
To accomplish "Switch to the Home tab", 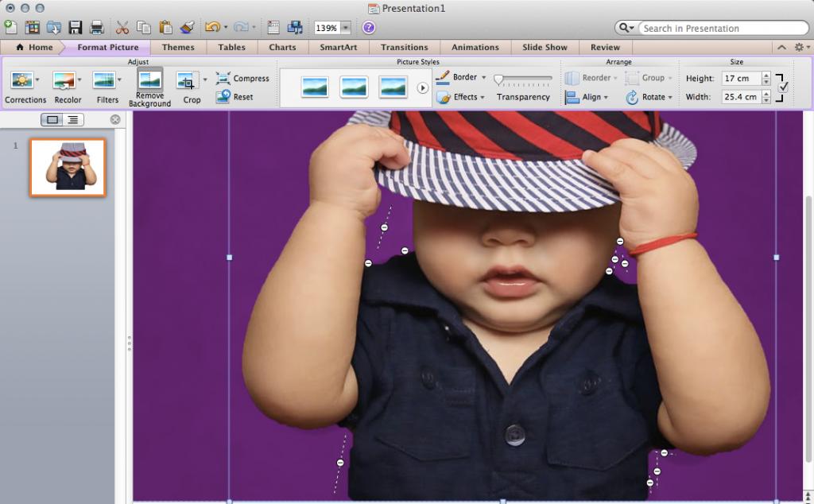I will pos(34,47).
